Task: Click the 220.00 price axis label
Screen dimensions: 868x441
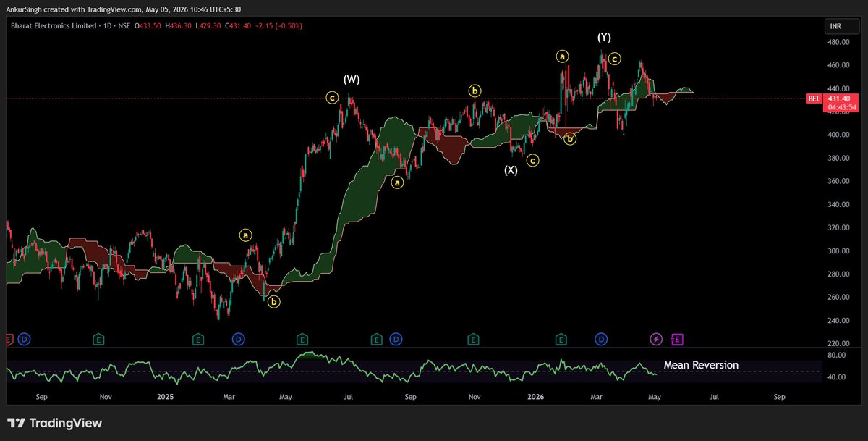Action: pos(838,343)
